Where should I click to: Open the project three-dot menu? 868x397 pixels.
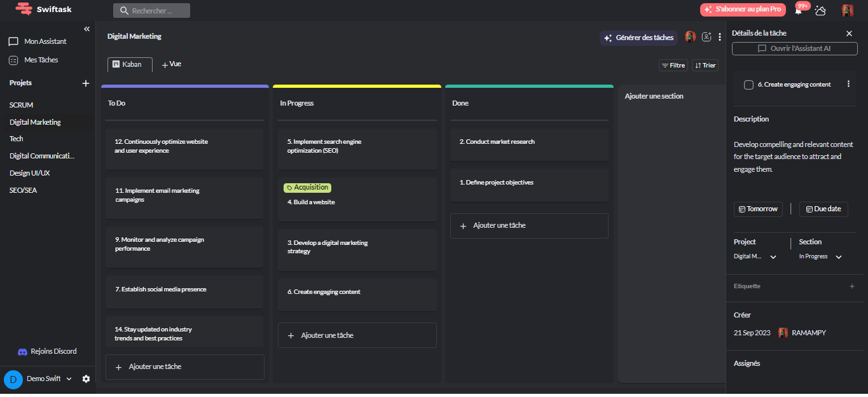click(720, 37)
